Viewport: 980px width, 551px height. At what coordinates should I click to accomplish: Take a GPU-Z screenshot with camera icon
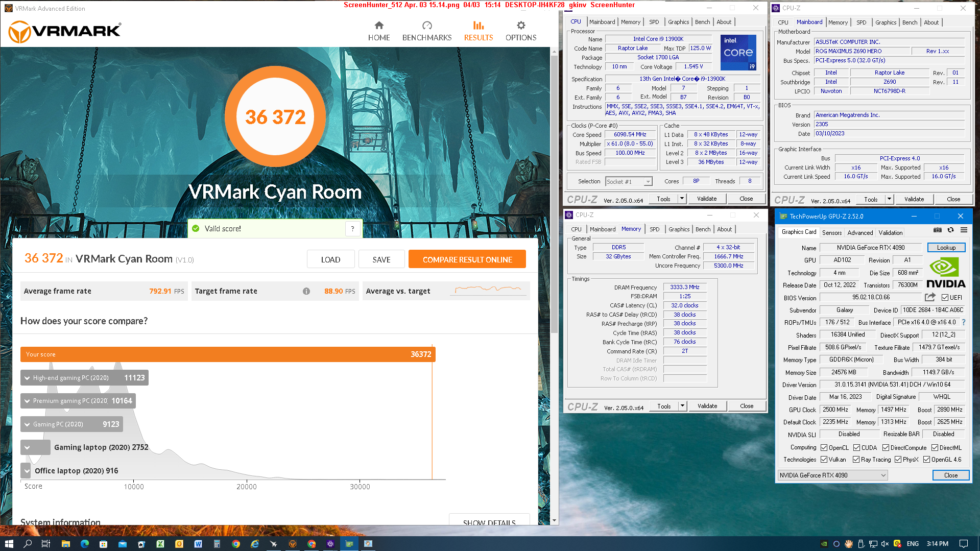point(938,230)
